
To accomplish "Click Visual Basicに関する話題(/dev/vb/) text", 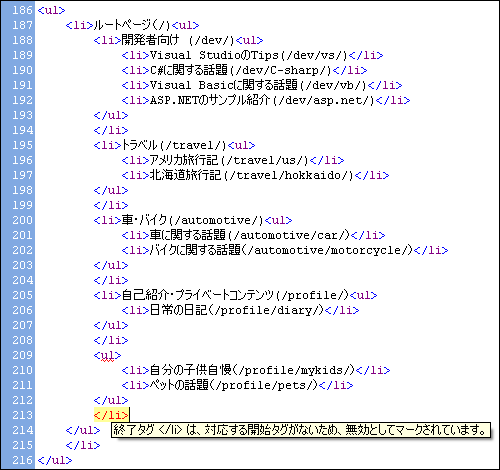I will point(258,85).
